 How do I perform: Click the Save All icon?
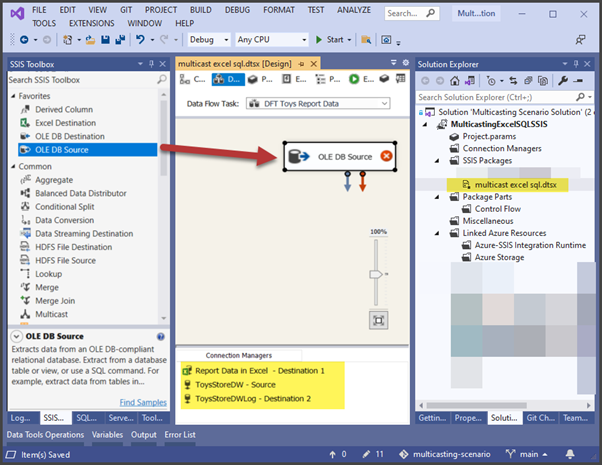120,40
